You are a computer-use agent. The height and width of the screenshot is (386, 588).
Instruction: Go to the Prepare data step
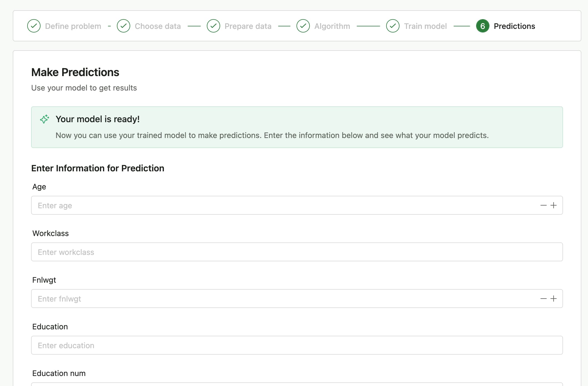248,26
